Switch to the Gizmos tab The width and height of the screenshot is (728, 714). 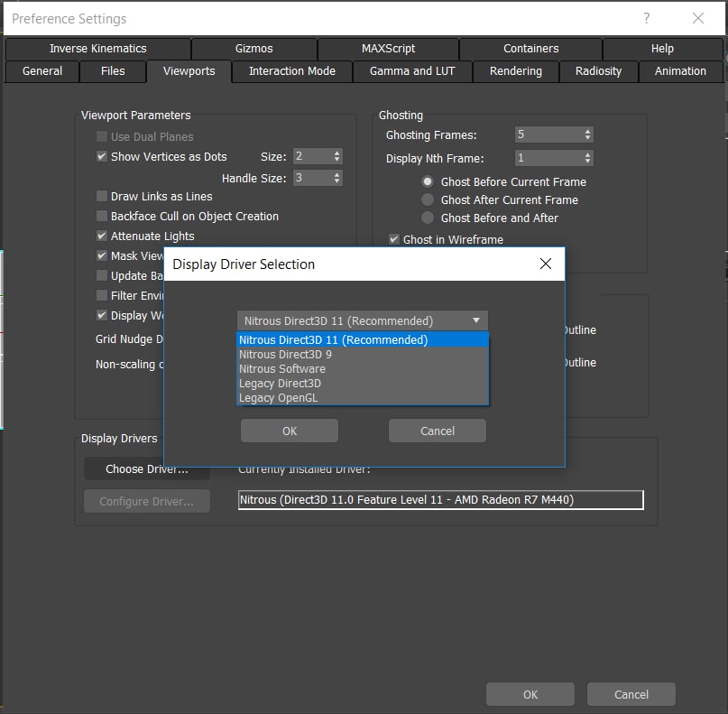click(254, 49)
